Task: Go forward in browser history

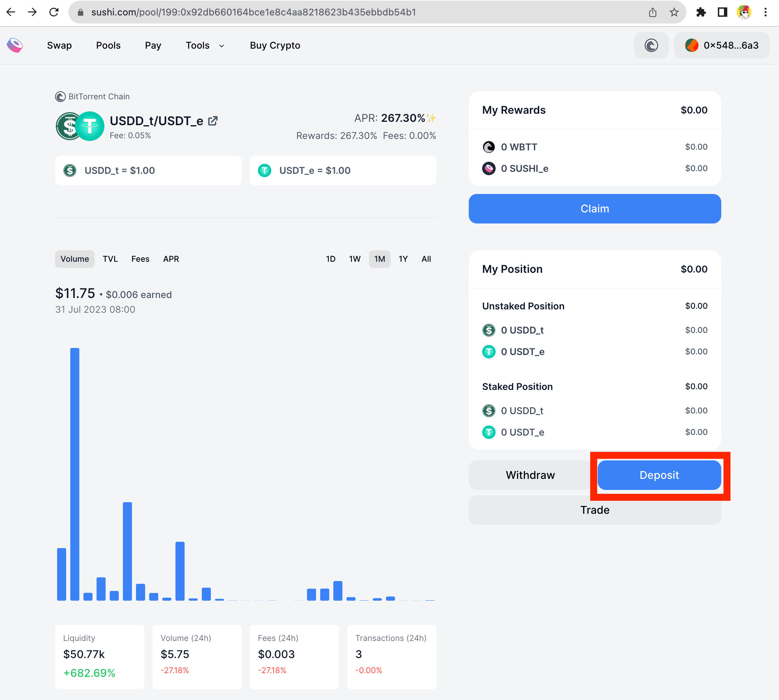Action: click(x=32, y=12)
